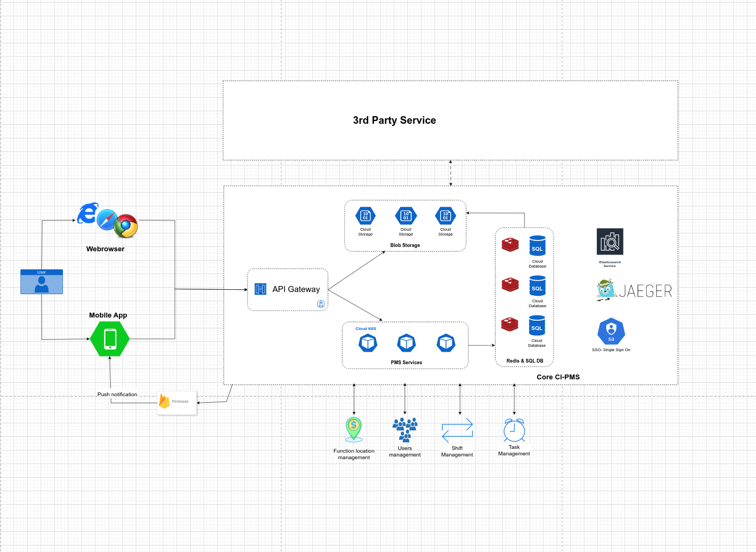Select the Safari compass icon
Viewport: 756px width, 552px height.
(107, 220)
